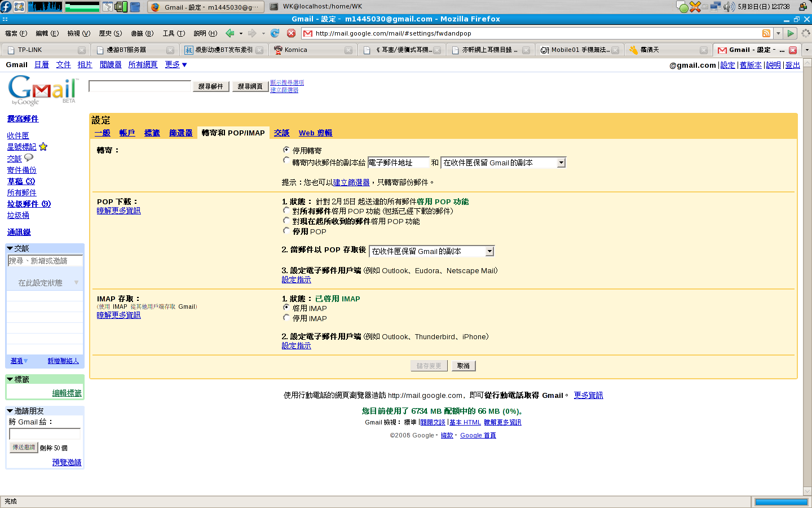The height and width of the screenshot is (508, 812).
Task: Click the chat bubble icon next to 交談
Action: [29, 158]
